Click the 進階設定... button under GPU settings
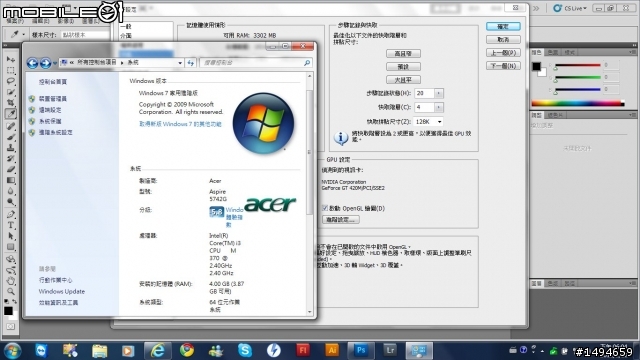640x360 pixels. [x=341, y=220]
